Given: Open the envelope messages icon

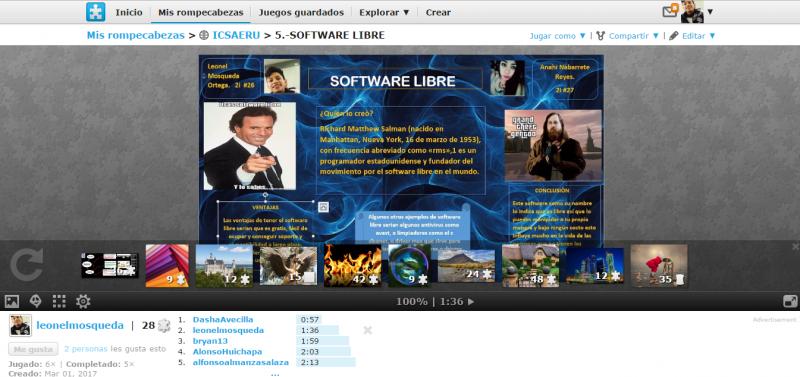Looking at the screenshot, I should (x=670, y=10).
